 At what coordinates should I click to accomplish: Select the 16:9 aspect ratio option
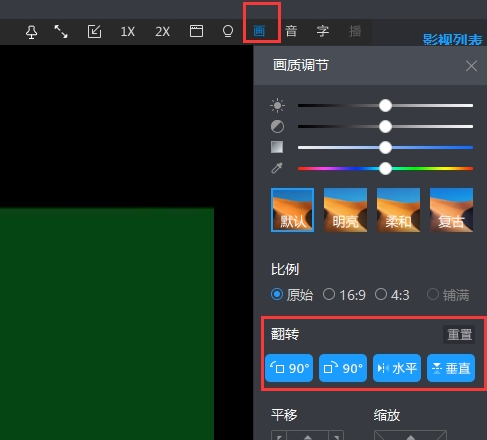[x=344, y=295]
